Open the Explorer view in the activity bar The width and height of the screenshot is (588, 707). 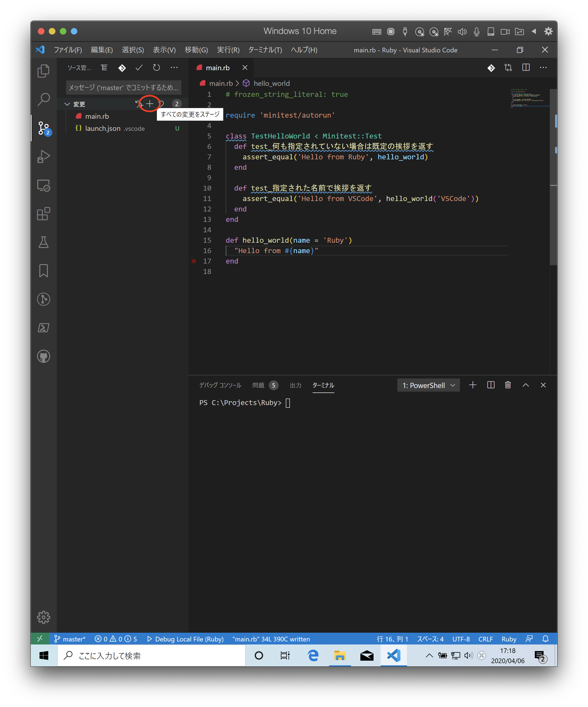pyautogui.click(x=43, y=71)
